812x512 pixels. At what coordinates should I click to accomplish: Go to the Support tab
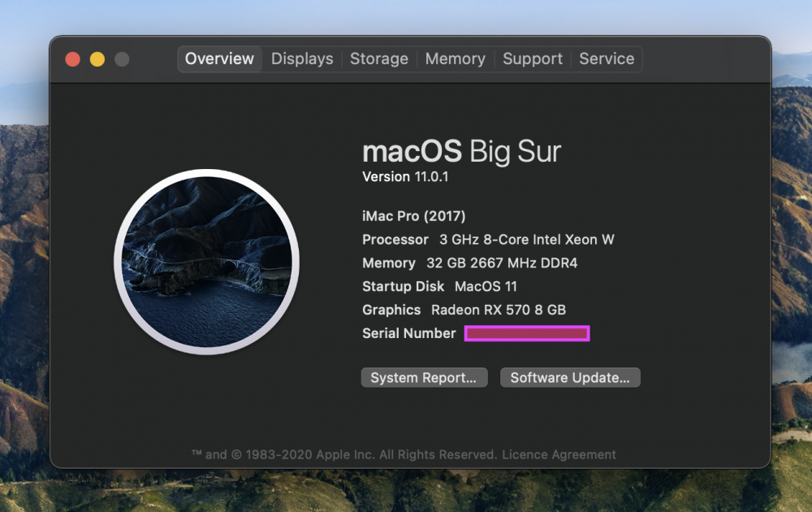coord(533,59)
